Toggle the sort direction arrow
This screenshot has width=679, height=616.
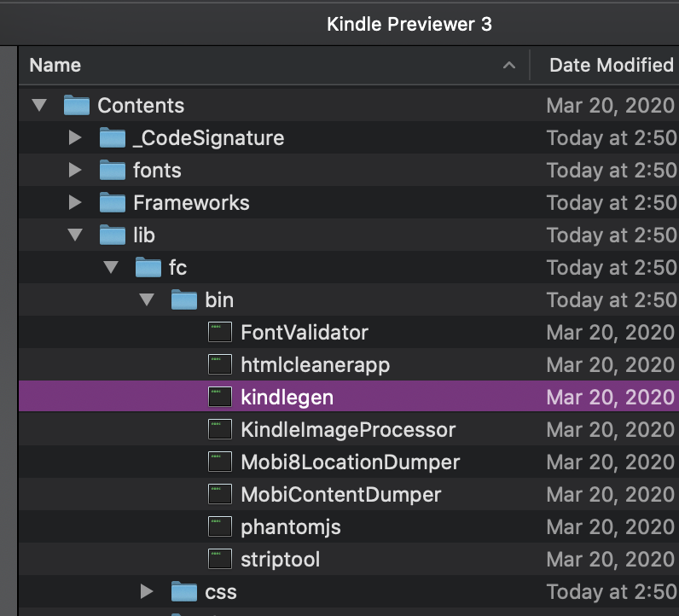coord(509,66)
